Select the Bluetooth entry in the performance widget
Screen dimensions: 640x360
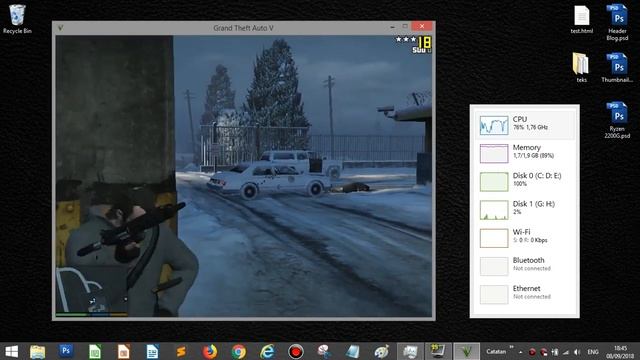click(x=524, y=266)
